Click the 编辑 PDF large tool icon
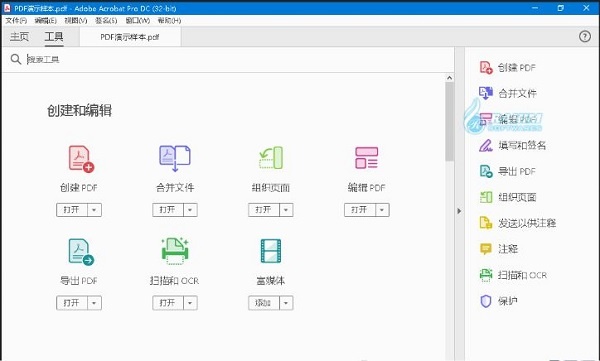Image resolution: width=600 pixels, height=361 pixels. [x=367, y=158]
